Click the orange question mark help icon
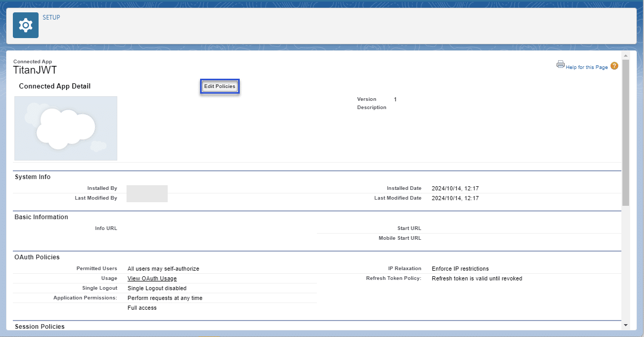This screenshot has height=337, width=644. coord(614,66)
